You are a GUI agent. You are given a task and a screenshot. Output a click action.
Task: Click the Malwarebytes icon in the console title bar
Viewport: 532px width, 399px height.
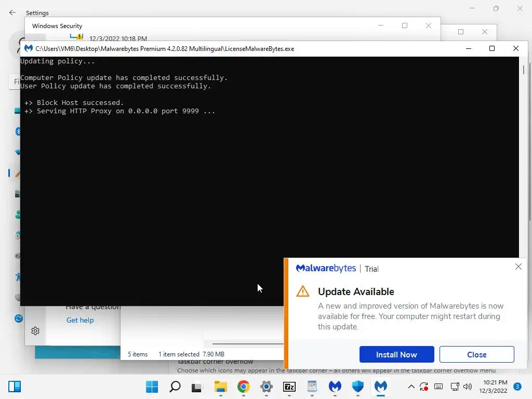point(29,48)
